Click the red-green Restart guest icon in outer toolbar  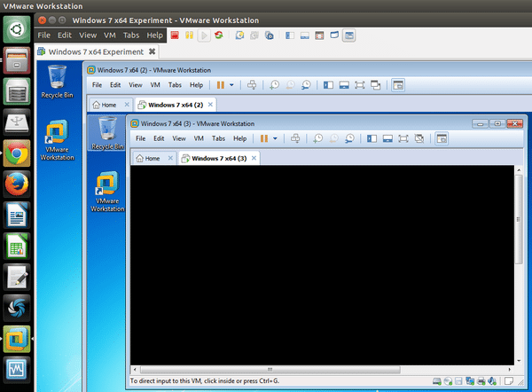(219, 35)
